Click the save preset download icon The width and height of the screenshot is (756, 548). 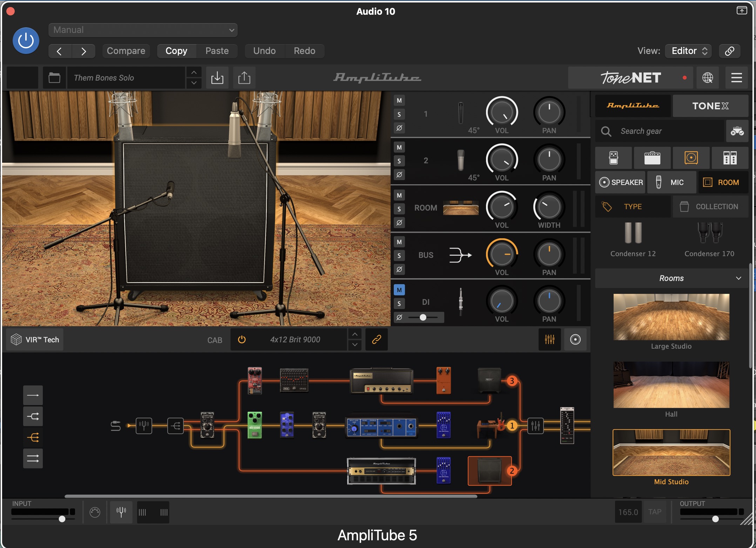[x=217, y=78]
